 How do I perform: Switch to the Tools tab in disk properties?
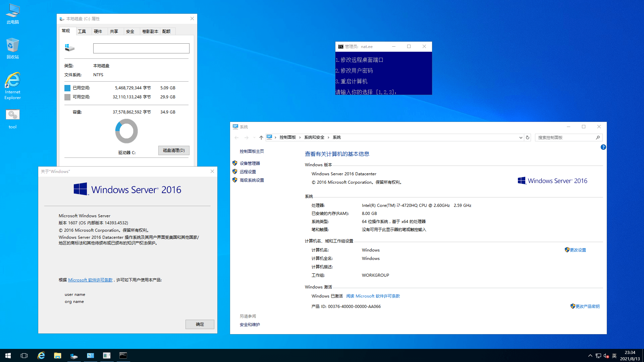[x=82, y=31]
